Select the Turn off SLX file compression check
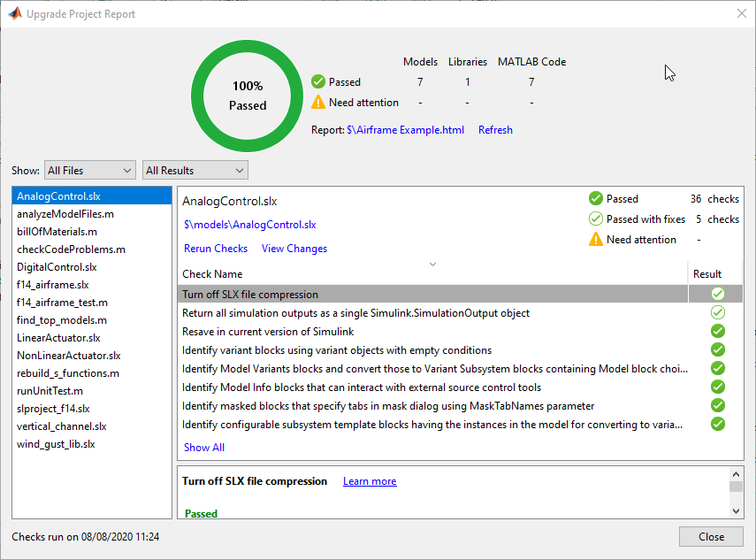Screen dimensions: 756x560 coord(432,295)
